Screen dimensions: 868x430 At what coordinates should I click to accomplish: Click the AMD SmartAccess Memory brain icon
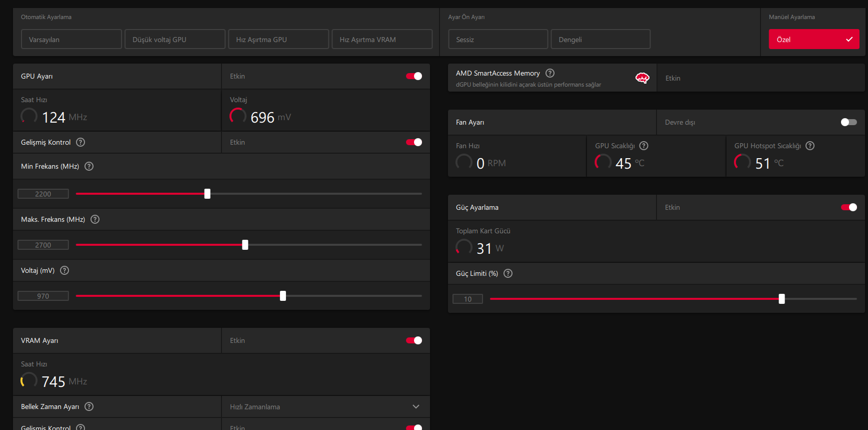(x=642, y=78)
